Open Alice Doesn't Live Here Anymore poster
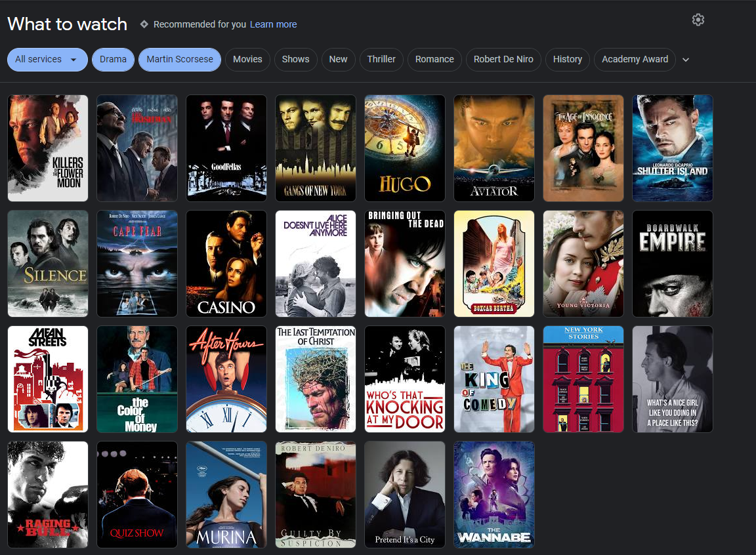Viewport: 756px width, 555px height. point(315,264)
